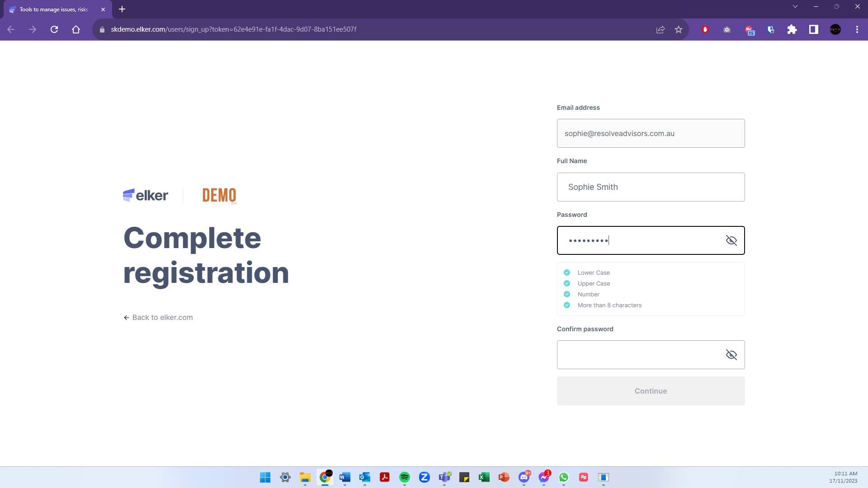
Task: Reload the current page
Action: coord(54,29)
